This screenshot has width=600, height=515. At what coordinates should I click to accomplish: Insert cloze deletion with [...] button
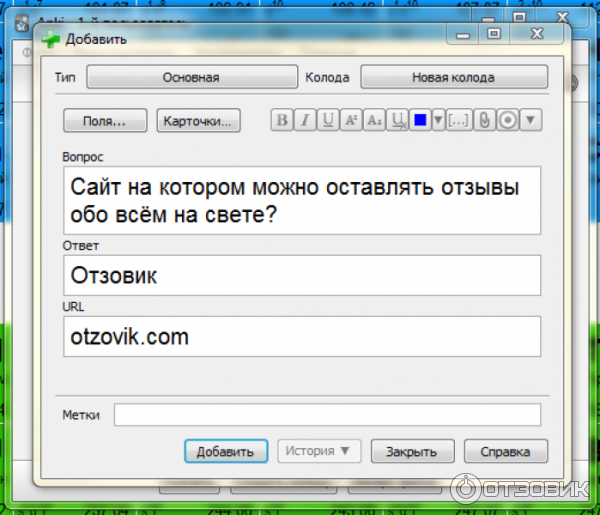[x=459, y=120]
